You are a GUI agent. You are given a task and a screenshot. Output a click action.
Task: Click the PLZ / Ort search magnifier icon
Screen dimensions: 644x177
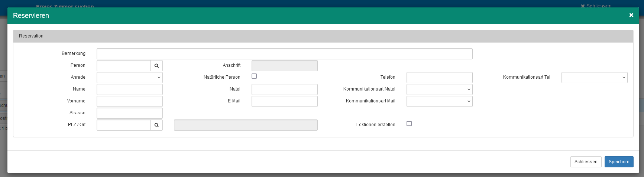(156, 125)
